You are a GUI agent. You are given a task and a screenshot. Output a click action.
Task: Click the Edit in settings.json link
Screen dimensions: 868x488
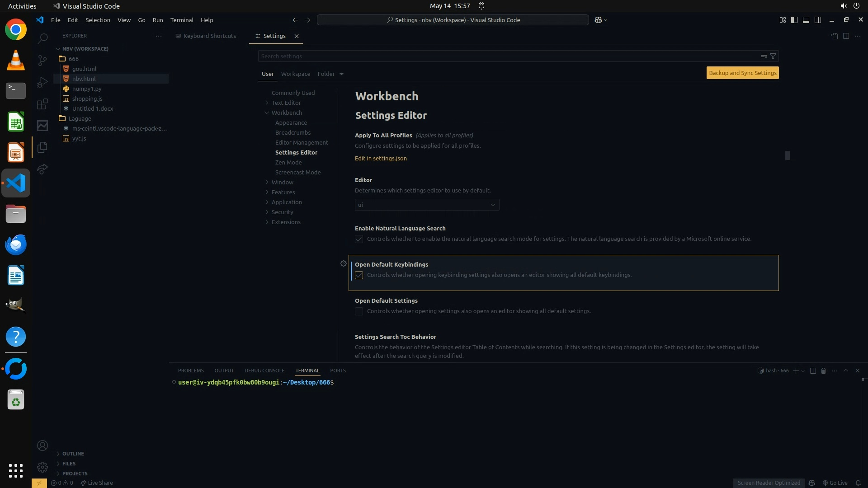click(x=381, y=158)
